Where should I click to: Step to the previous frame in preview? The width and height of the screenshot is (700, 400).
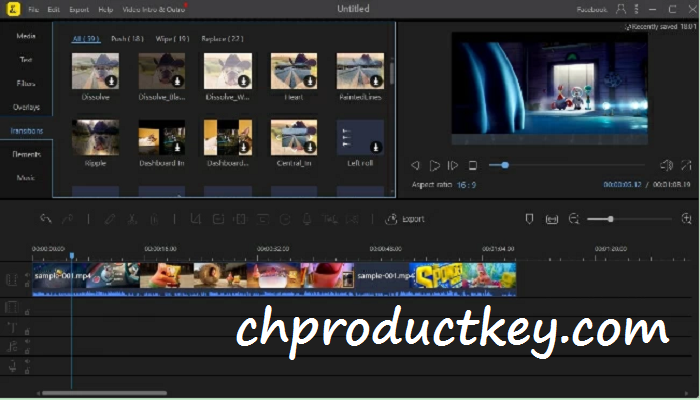pos(415,166)
